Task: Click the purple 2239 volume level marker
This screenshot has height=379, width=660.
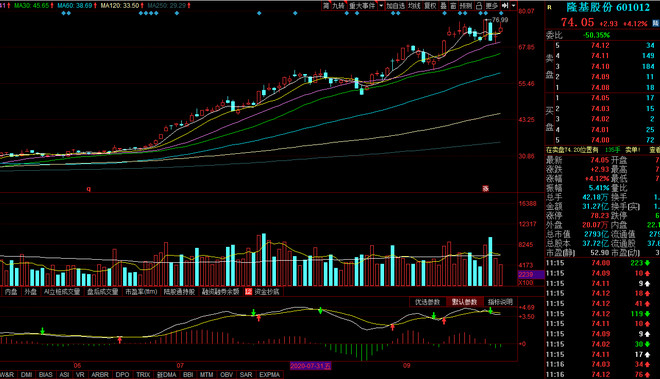Action: tap(531, 274)
